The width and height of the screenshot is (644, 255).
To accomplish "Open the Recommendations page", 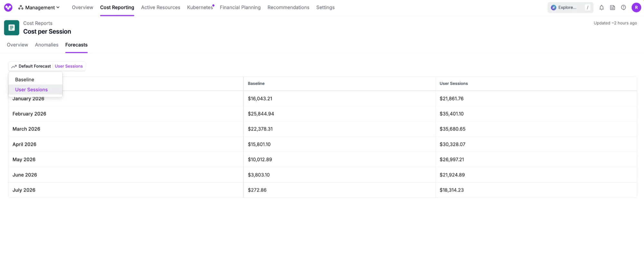I will [289, 7].
